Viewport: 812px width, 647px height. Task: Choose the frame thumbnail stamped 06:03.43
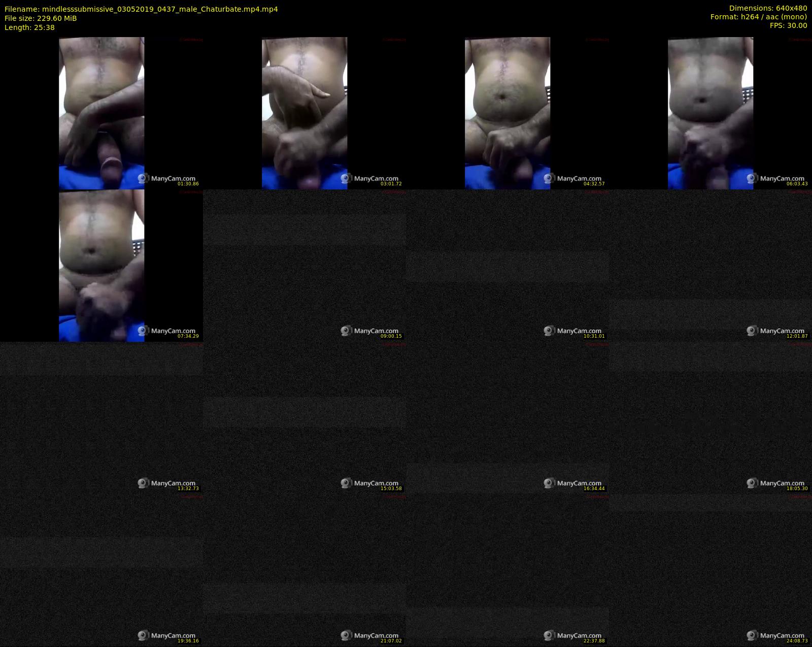[x=710, y=113]
